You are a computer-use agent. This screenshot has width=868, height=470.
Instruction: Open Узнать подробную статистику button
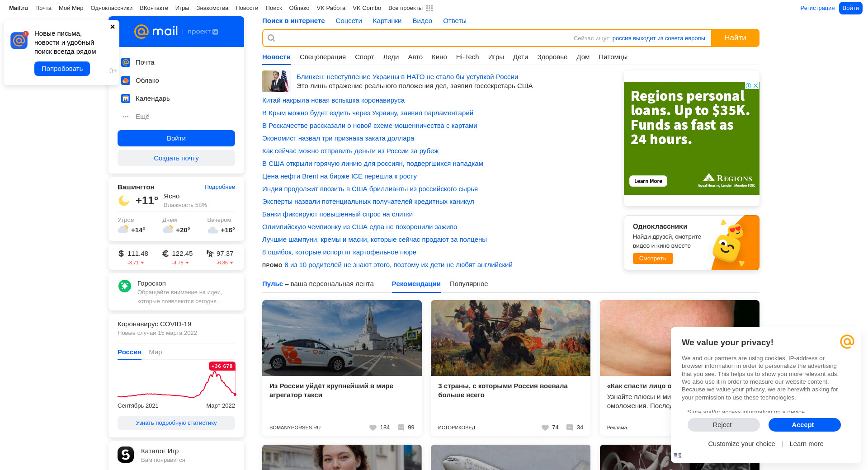click(176, 423)
